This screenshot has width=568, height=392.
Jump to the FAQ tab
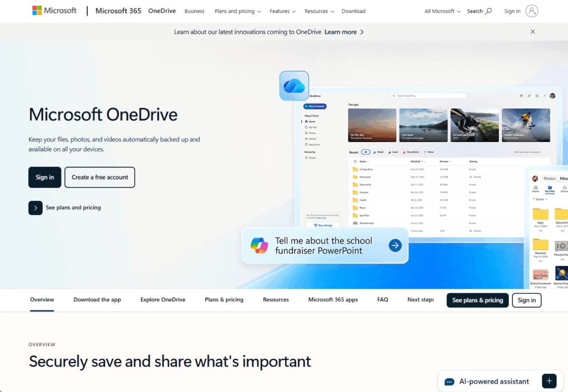tap(383, 300)
